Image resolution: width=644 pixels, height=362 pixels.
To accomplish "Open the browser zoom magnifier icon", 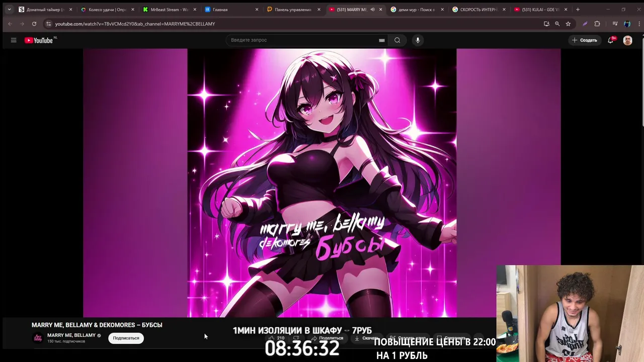I will 557,24.
